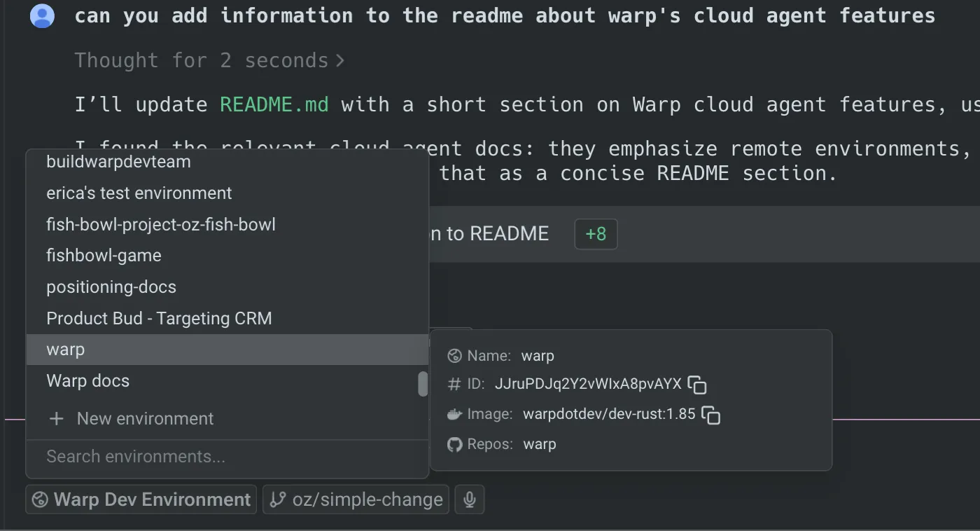Click the plus icon for New environment
Viewport: 980px width, 531px height.
(57, 419)
